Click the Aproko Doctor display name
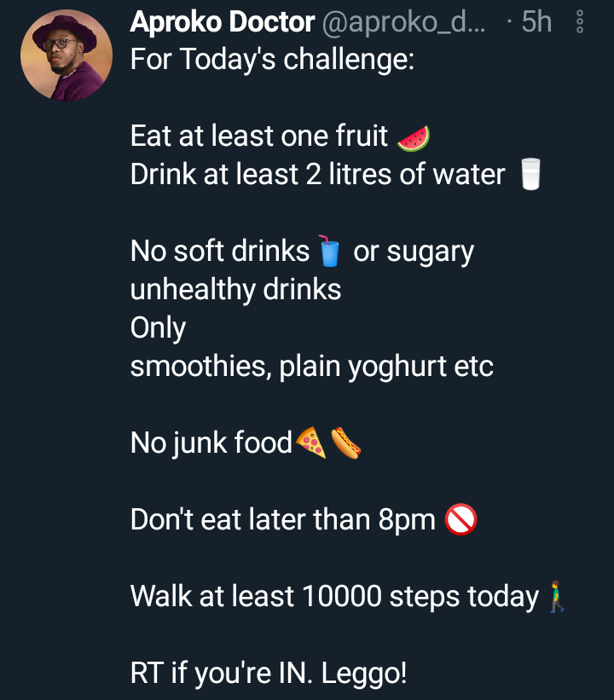 [x=223, y=21]
